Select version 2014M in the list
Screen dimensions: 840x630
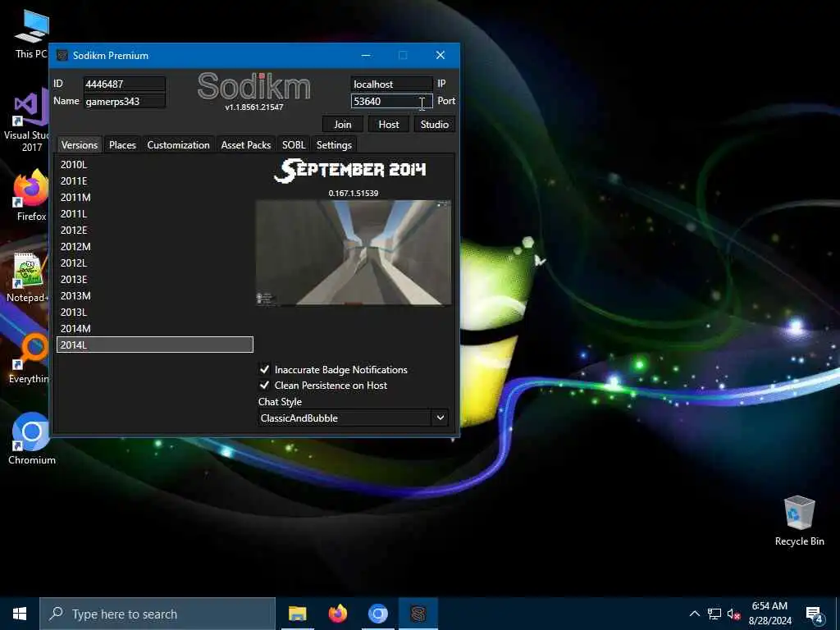pyautogui.click(x=155, y=328)
